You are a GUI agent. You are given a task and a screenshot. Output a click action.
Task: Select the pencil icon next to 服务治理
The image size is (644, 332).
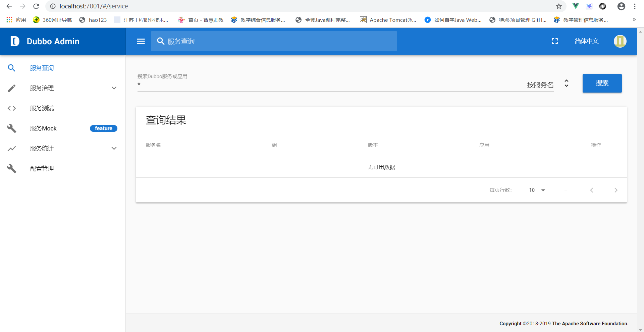click(x=12, y=88)
